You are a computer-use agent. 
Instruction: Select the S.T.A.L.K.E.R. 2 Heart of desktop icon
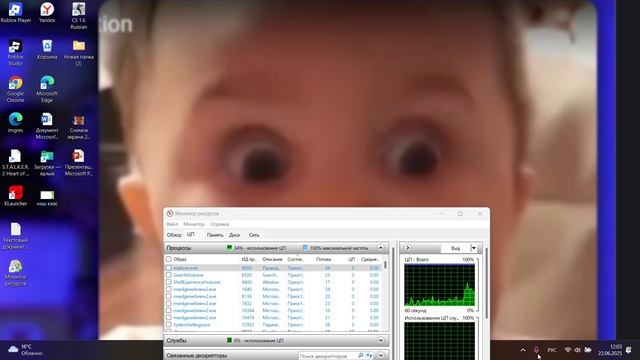16,162
